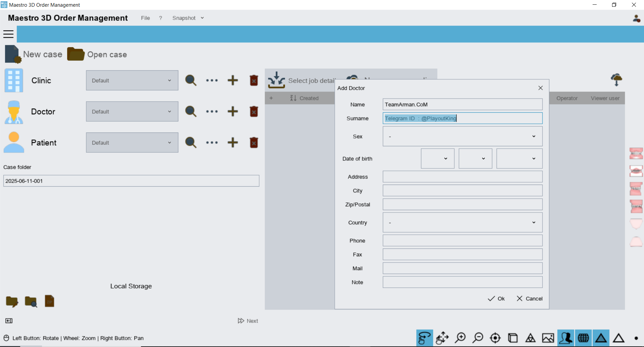Viewport: 644px width, 347px height.
Task: Click the New case icon
Action: [x=13, y=54]
